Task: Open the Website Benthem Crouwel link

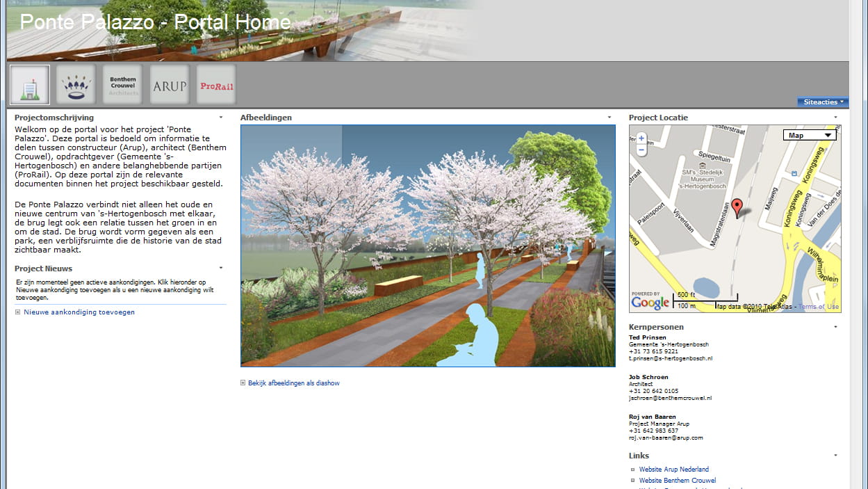Action: tap(677, 481)
